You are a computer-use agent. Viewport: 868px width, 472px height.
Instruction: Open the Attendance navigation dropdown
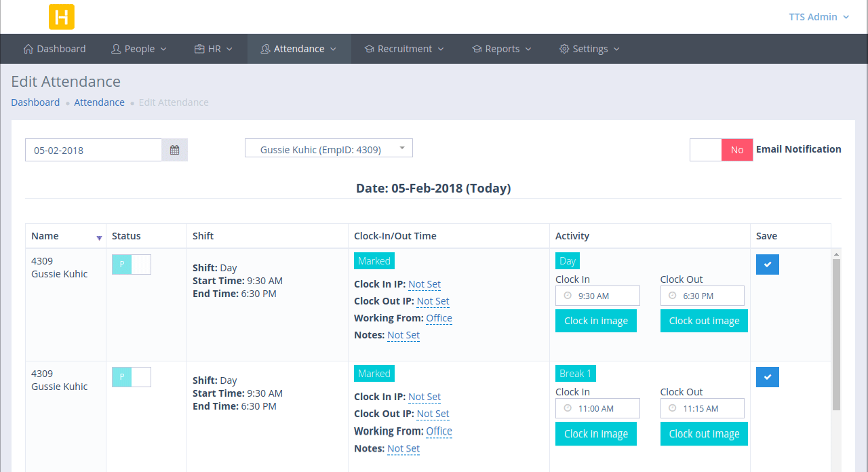pyautogui.click(x=299, y=48)
